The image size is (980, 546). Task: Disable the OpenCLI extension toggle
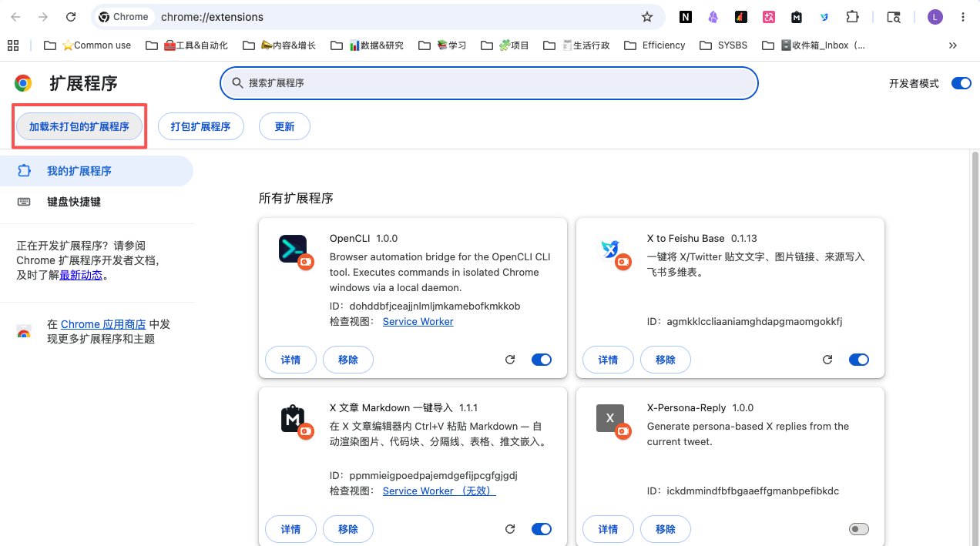(542, 360)
